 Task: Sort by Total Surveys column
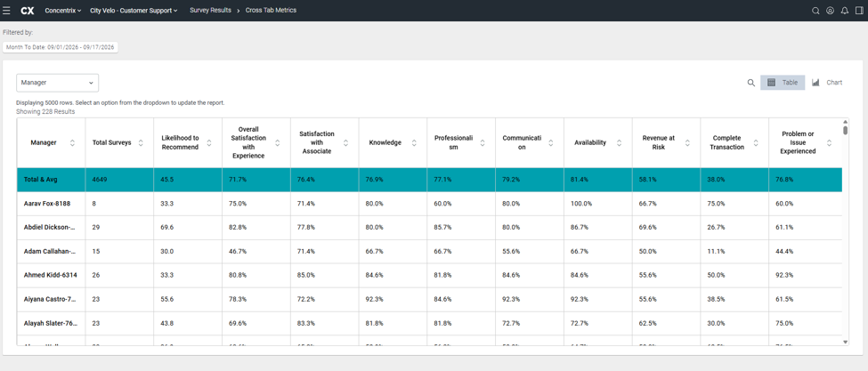[x=141, y=142]
